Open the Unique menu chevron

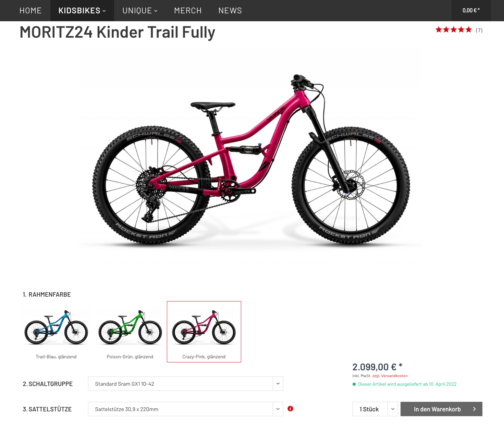click(x=156, y=11)
